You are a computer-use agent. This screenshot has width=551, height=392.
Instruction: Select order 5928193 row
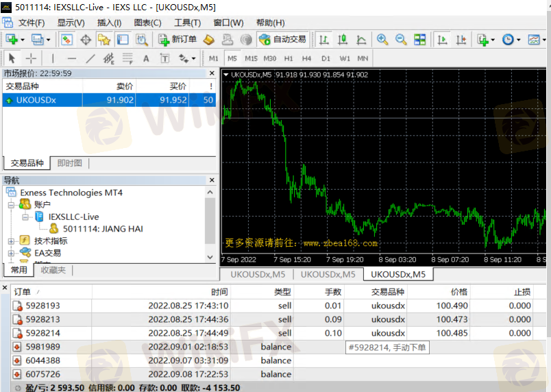coord(278,306)
